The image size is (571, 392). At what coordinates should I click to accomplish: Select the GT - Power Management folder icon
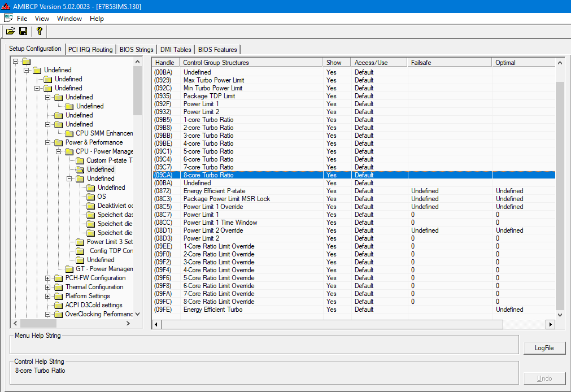pyautogui.click(x=69, y=269)
